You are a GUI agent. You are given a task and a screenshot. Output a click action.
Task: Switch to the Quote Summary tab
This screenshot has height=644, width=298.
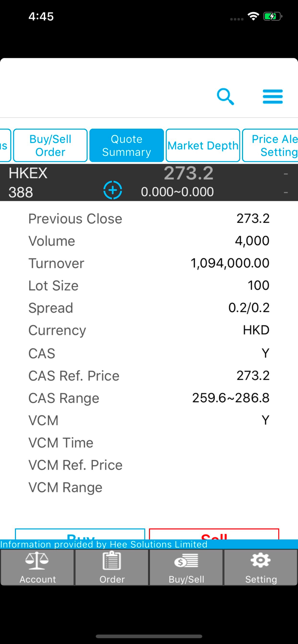(126, 145)
